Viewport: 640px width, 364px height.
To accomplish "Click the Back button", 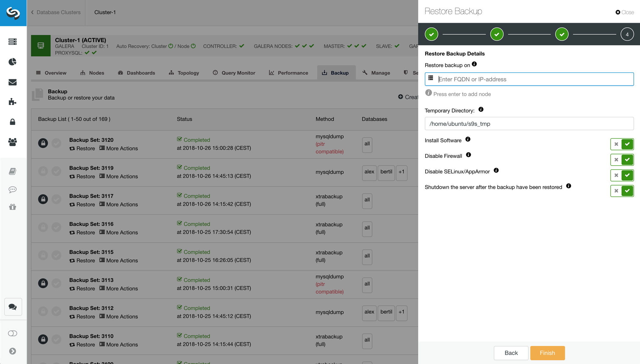I will (x=511, y=353).
